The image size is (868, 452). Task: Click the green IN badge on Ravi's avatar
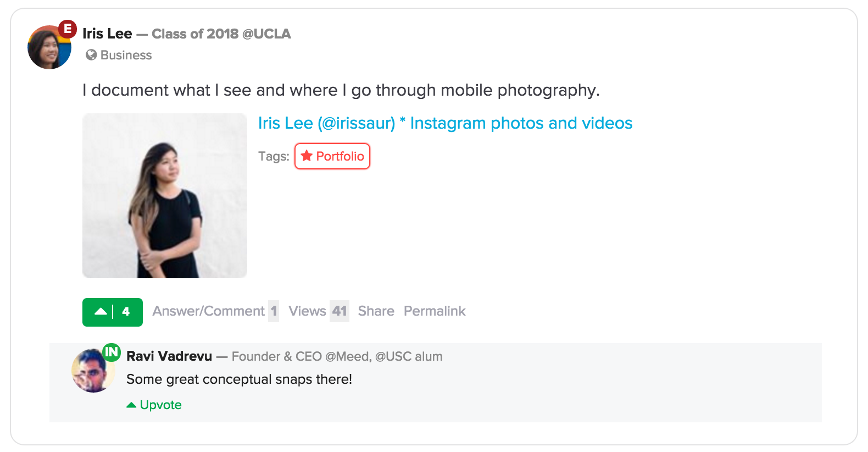[112, 352]
